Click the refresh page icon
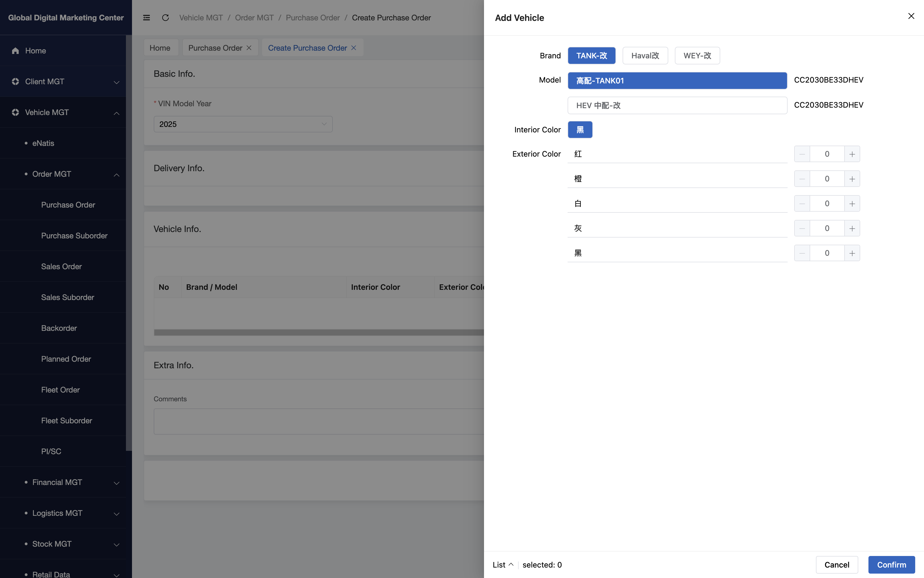The width and height of the screenshot is (924, 578). tap(165, 18)
